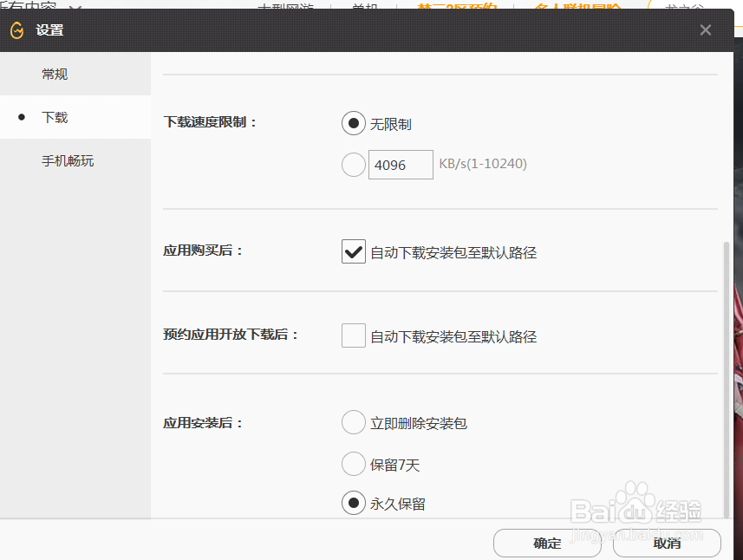The width and height of the screenshot is (743, 560).
Task: Click the 下载速度限制 label
Action: [210, 122]
